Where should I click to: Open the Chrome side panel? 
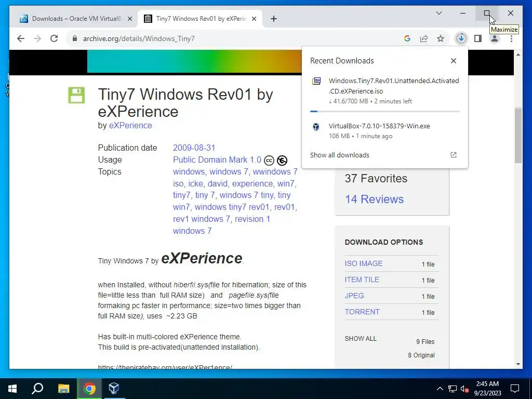coord(478,38)
